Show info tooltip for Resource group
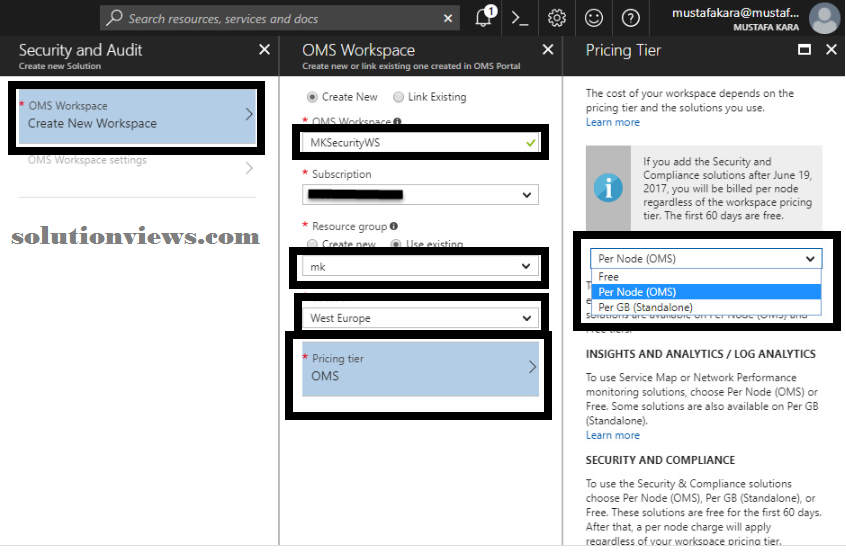846x557 pixels. pyautogui.click(x=394, y=226)
